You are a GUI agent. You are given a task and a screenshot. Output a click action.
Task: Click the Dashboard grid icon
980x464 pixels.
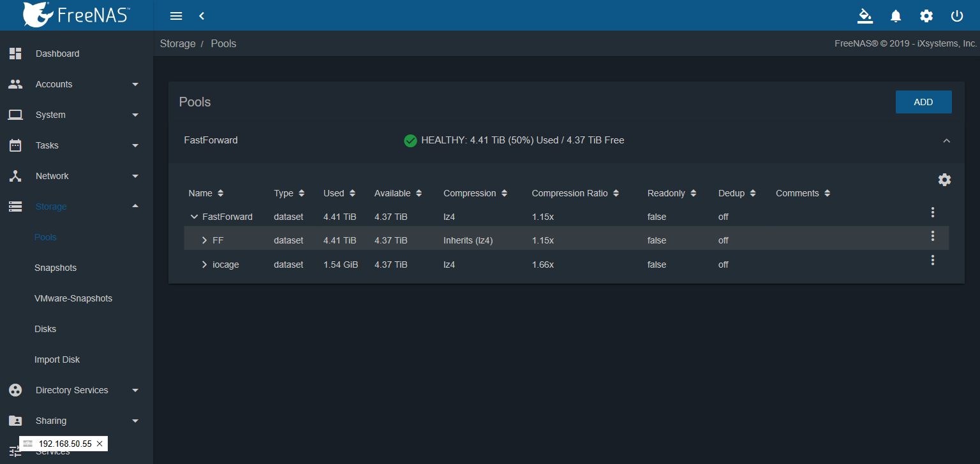[15, 54]
